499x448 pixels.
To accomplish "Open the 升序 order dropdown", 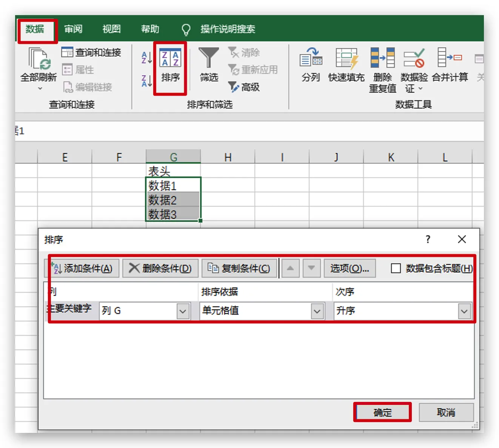I will click(x=464, y=311).
